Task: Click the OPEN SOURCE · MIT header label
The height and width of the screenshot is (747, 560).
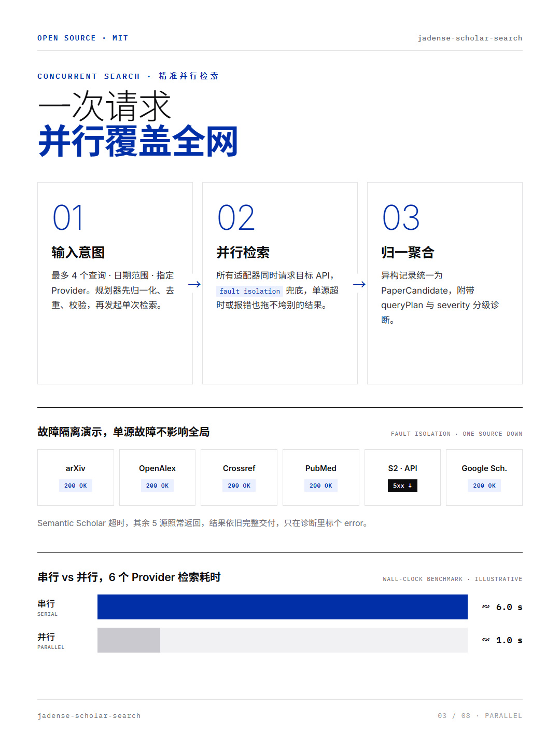Action: click(x=83, y=38)
